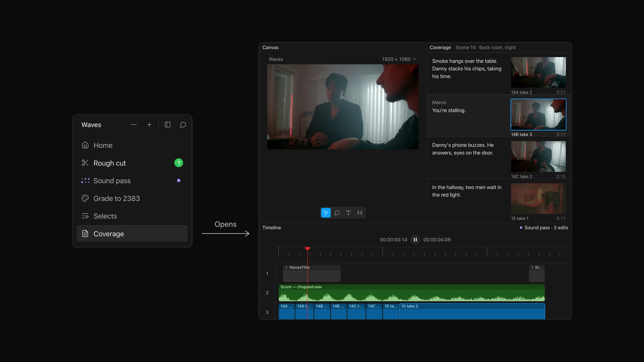The image size is (644, 362).
Task: Click the total duration 00:00:04:08
Action: [437, 240]
